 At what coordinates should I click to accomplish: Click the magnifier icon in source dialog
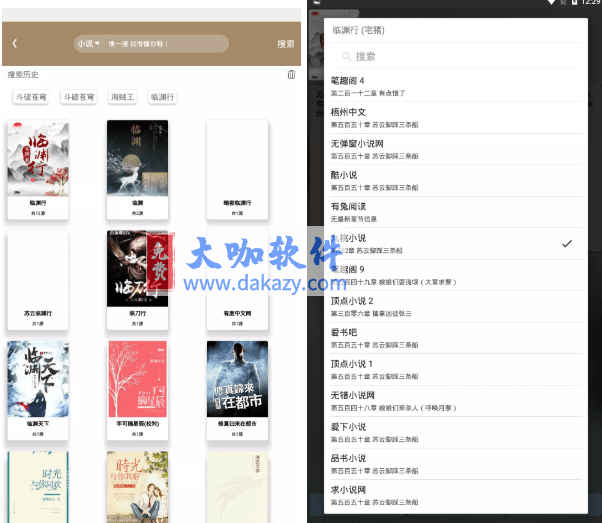347,57
